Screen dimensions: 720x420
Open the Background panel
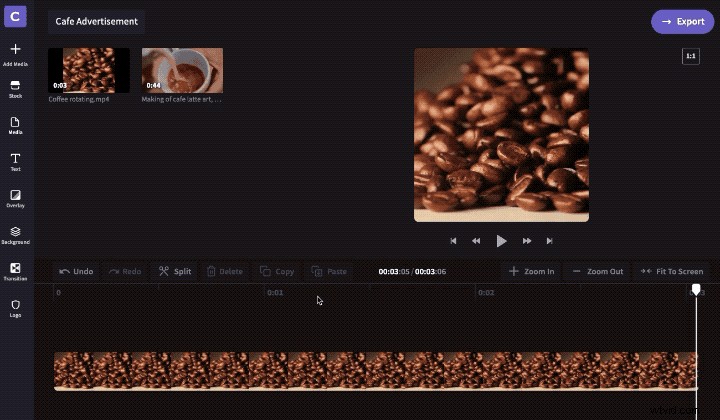[15, 235]
